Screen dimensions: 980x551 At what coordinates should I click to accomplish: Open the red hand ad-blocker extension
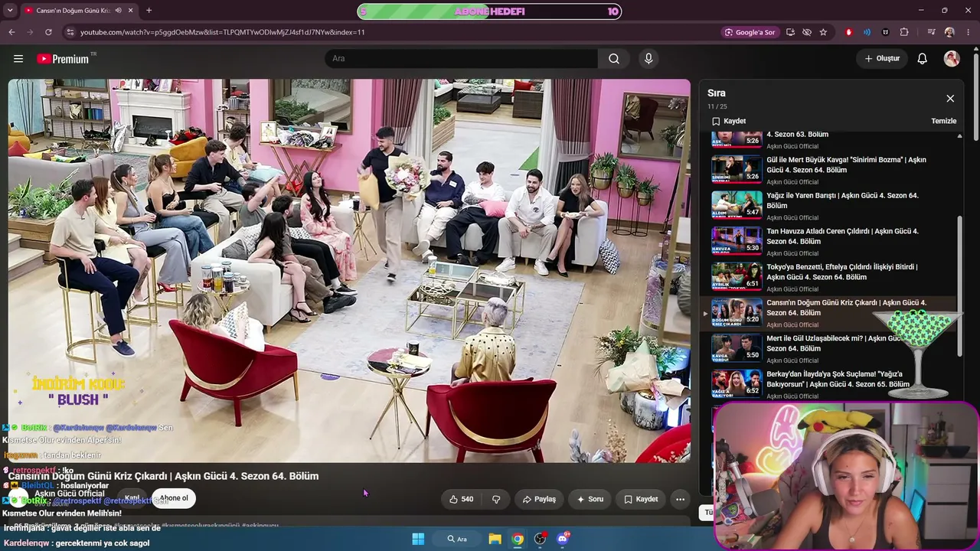coord(848,32)
